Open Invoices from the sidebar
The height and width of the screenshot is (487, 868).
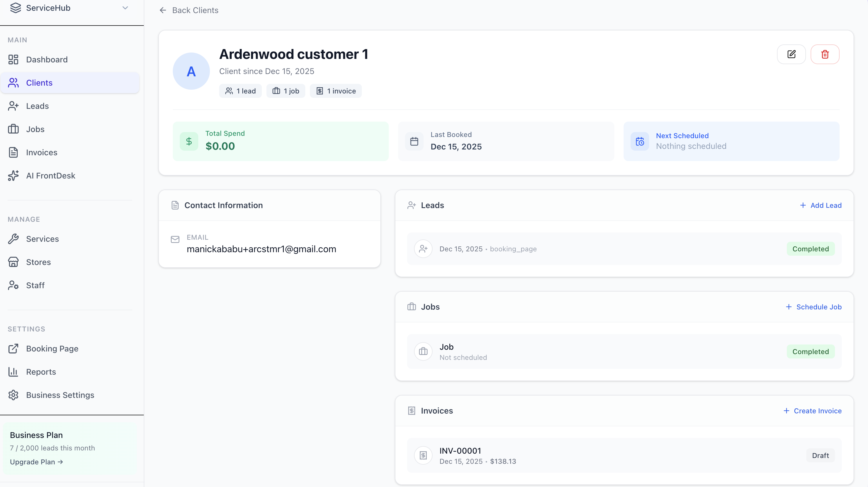click(41, 152)
